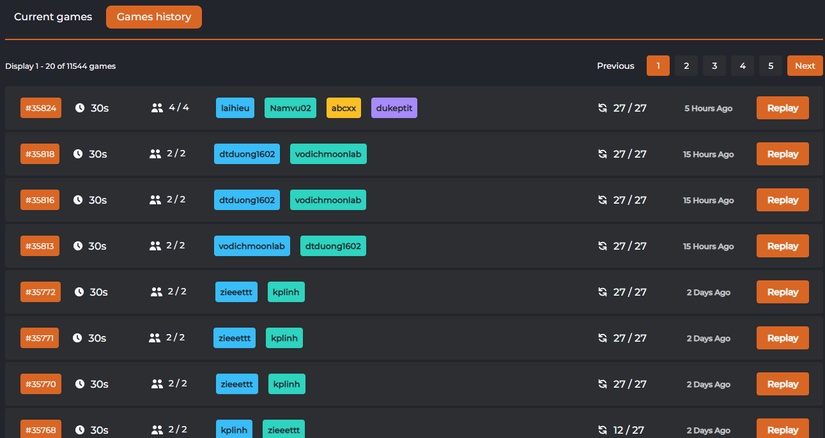
Task: Click the players icon in game #35818 row
Action: [155, 154]
